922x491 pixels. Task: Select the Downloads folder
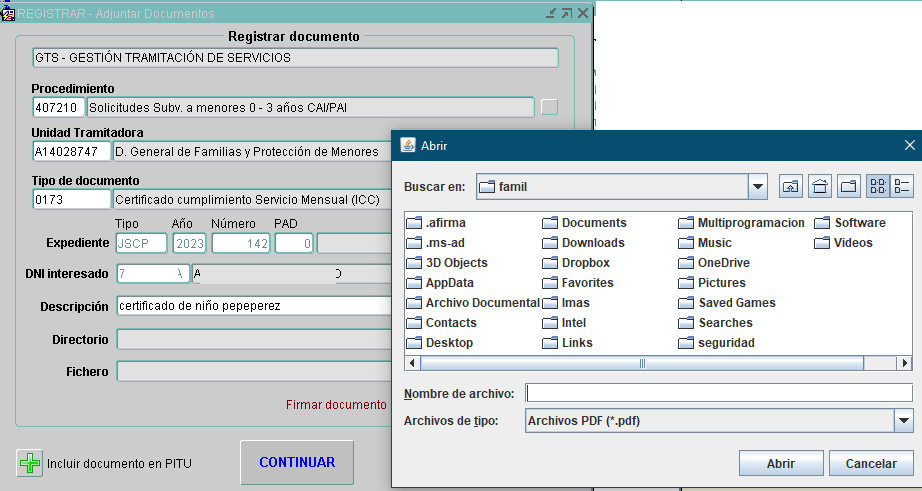(x=592, y=243)
